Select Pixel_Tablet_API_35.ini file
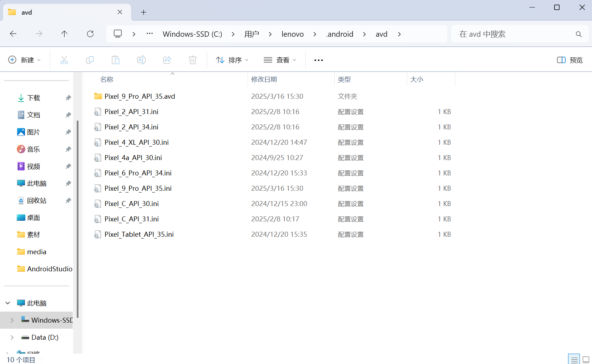592x364 pixels. pos(139,234)
